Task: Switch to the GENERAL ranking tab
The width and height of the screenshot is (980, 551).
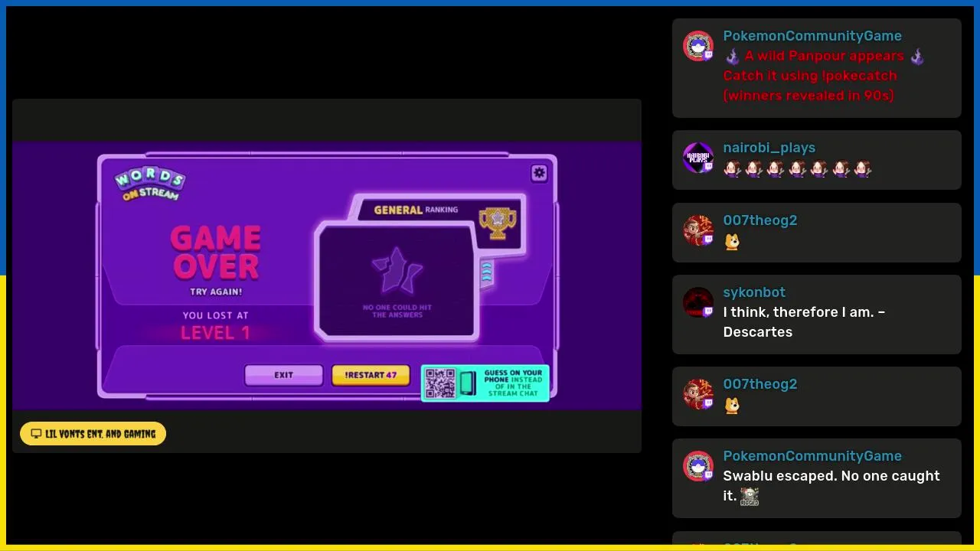Action: pyautogui.click(x=416, y=210)
